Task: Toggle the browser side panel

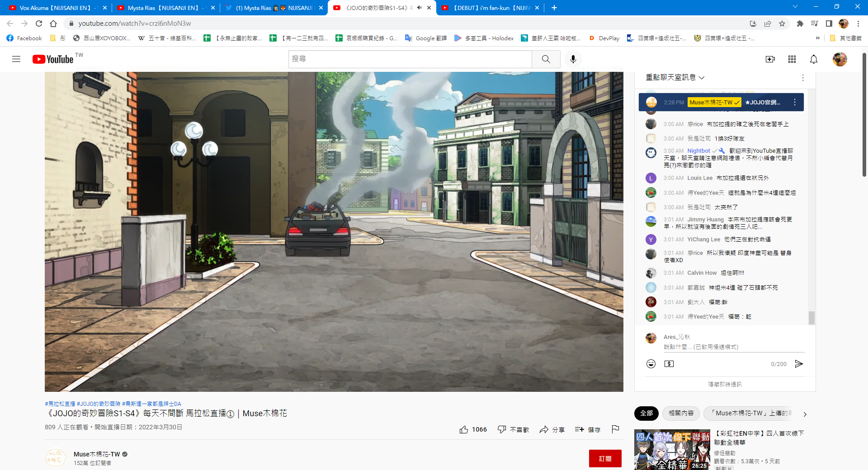Action: coord(829,23)
